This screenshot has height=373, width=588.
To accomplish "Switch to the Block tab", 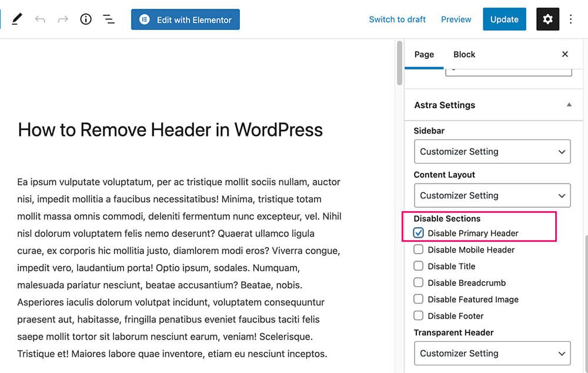I will coord(464,54).
